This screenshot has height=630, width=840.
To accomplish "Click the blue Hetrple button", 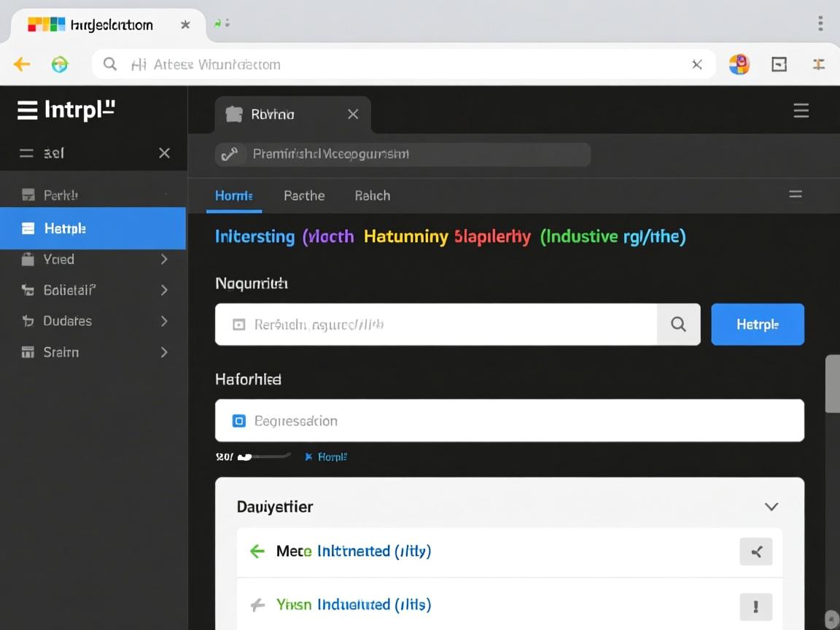I will tap(757, 324).
